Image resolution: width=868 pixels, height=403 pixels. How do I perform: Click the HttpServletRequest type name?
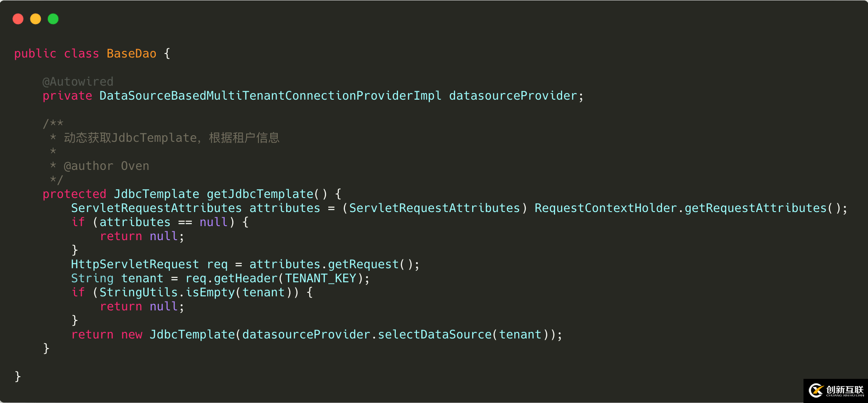(135, 264)
